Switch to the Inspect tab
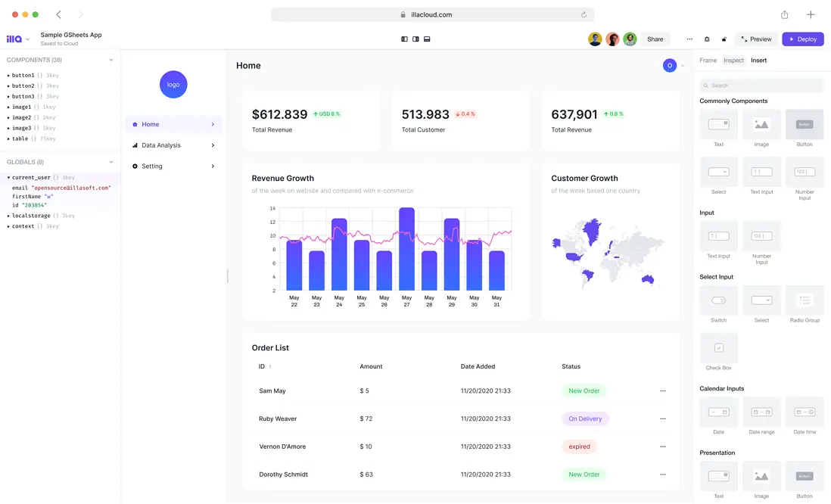The width and height of the screenshot is (831, 504). (733, 60)
